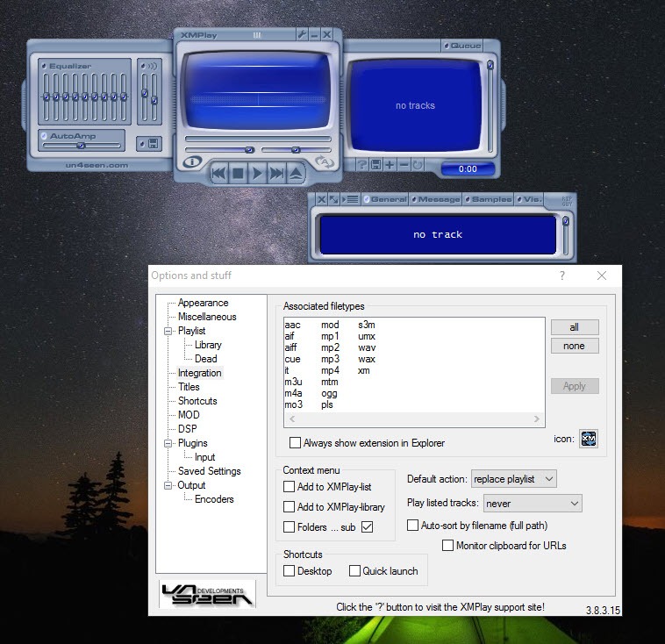665x644 pixels.
Task: Click the '?' help button in Options
Action: [x=562, y=275]
